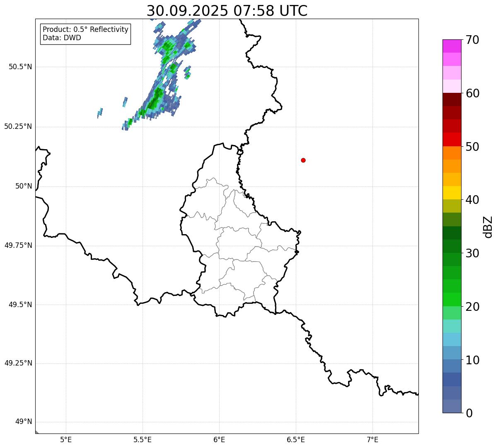Click the colorbar '50' tick label

472,147
